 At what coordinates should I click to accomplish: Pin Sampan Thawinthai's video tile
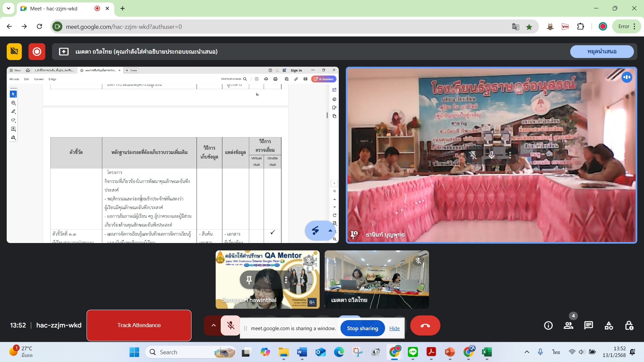pyautogui.click(x=249, y=280)
